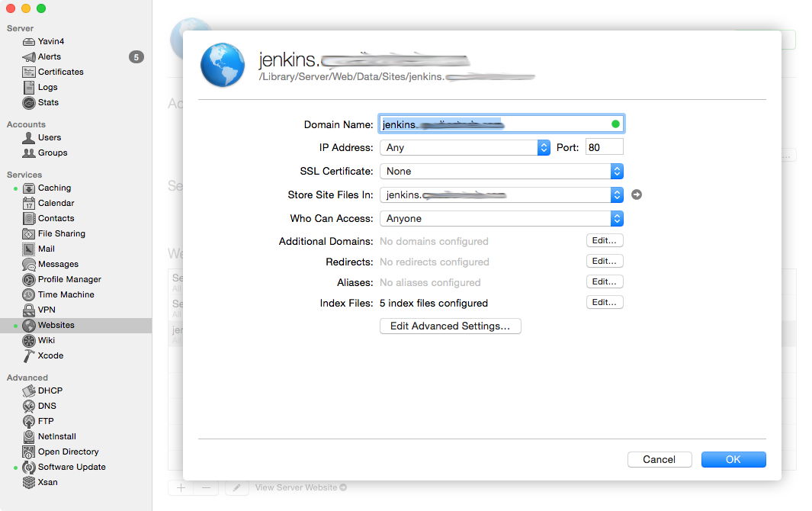Open the Alerts megaphone icon

28,56
